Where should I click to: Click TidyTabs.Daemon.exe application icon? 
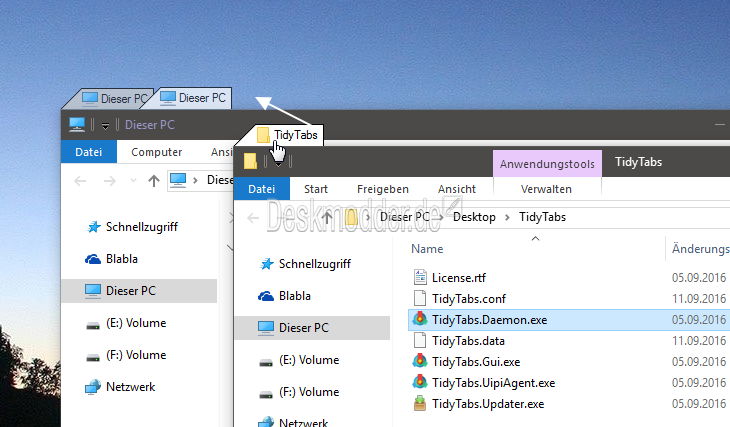point(419,319)
